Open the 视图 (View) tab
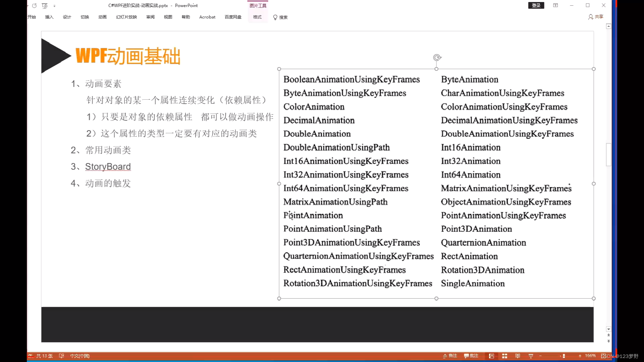Screen dimensions: 644x362 click(168, 17)
